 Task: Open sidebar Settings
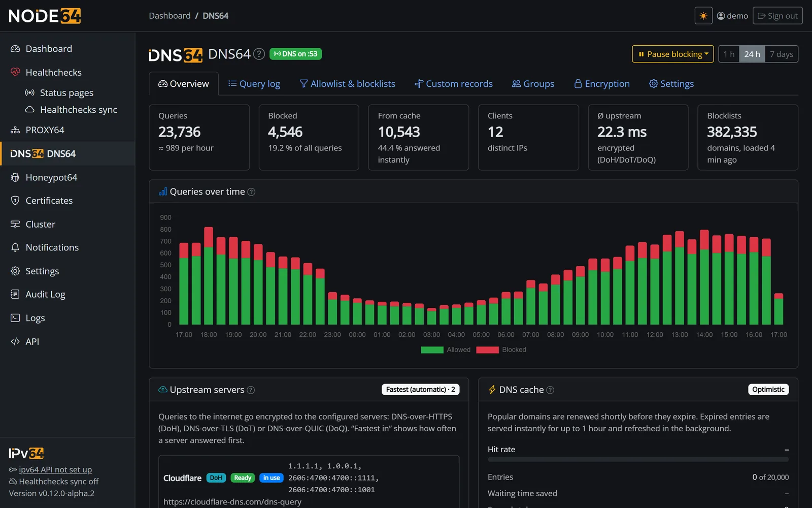pyautogui.click(x=67, y=271)
